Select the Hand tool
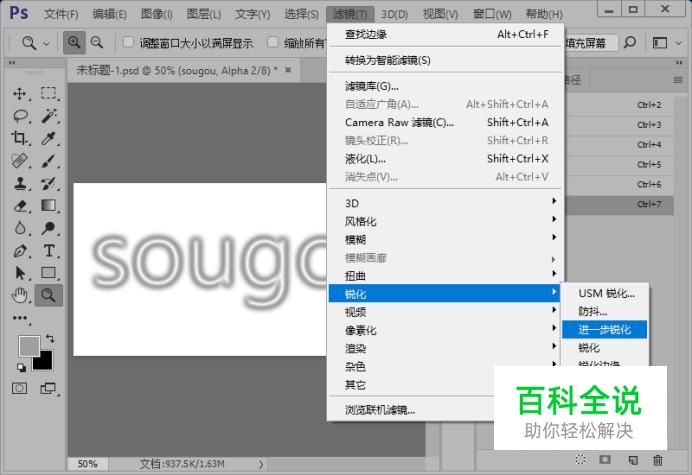The height and width of the screenshot is (475, 692). click(19, 295)
